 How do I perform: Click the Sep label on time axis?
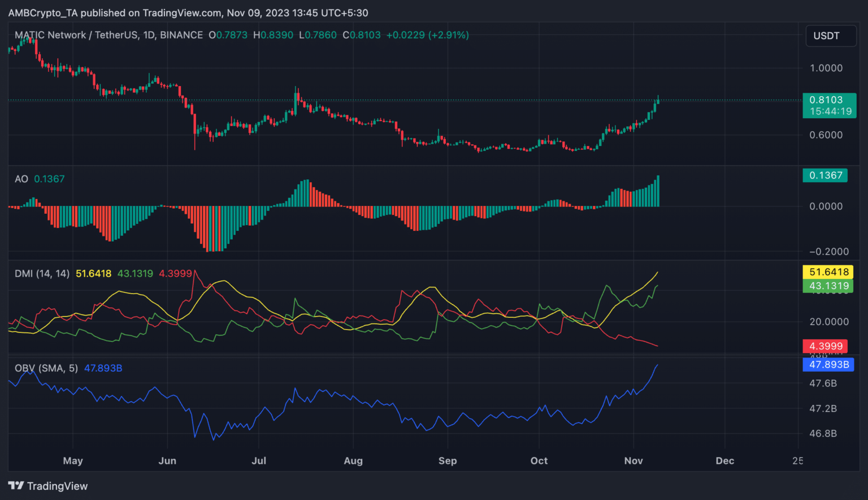click(x=448, y=461)
